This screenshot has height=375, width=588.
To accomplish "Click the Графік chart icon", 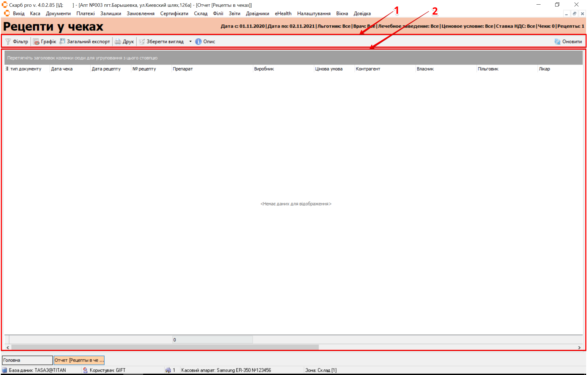I will pos(36,41).
